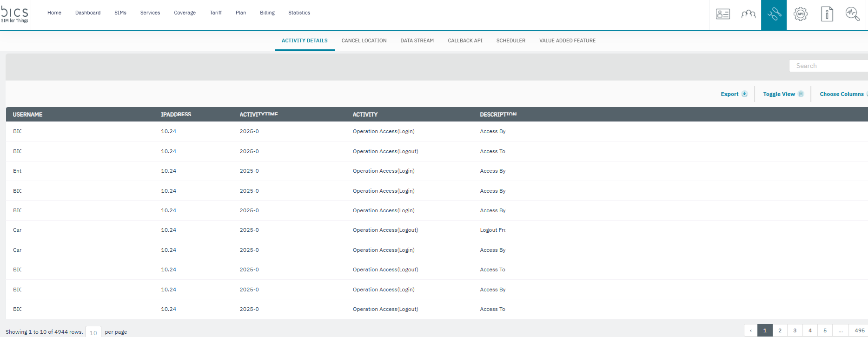The width and height of the screenshot is (868, 337).
Task: Expand the Services menu
Action: (x=150, y=13)
